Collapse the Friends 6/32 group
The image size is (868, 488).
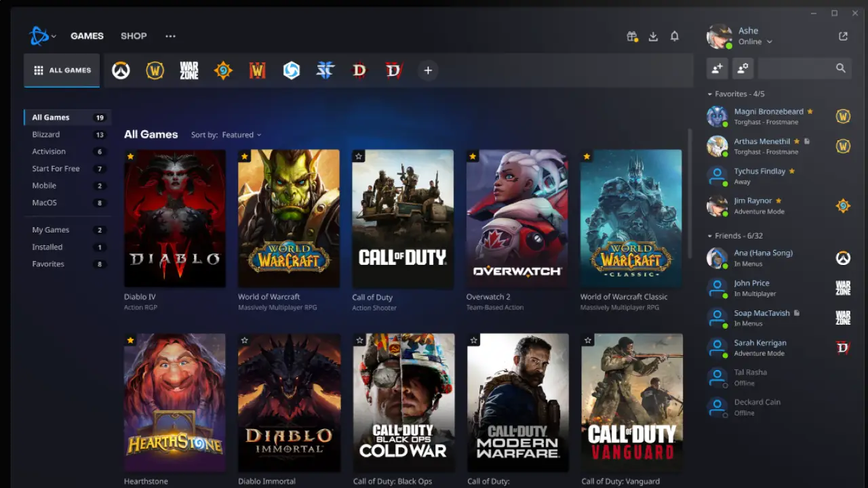[734, 236]
